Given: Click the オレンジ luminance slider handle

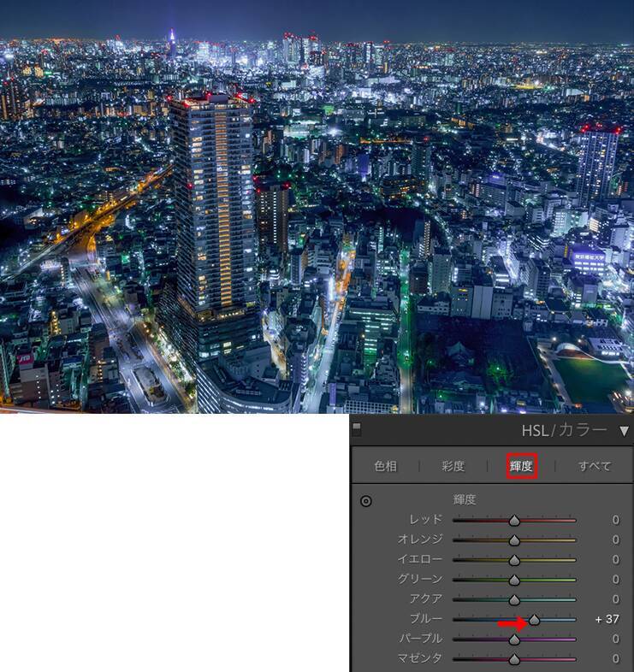Looking at the screenshot, I should pos(514,540).
